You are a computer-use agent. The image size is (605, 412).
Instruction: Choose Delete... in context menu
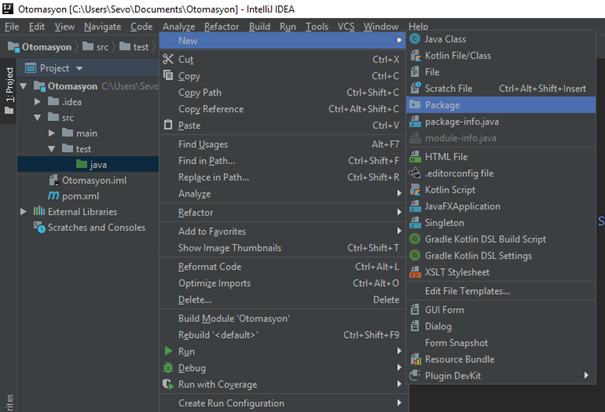[282, 299]
